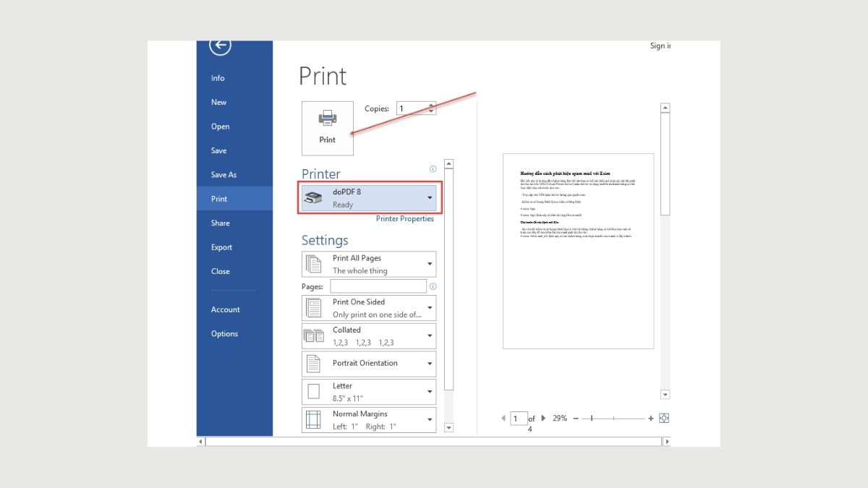Click the Collated copies icon
The image size is (868, 488).
click(315, 335)
